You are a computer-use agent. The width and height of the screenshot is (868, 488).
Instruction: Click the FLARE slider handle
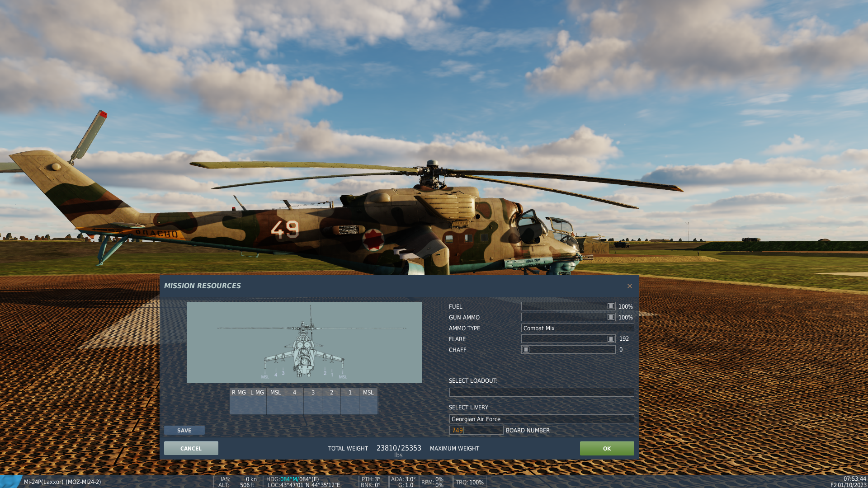point(611,339)
